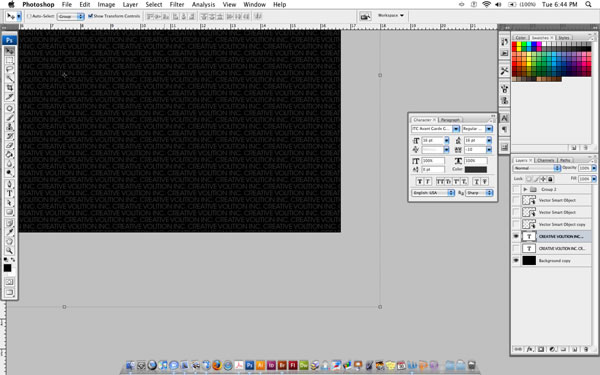Show the Group 2 layer
Image resolution: width=600 pixels, height=375 pixels.
pos(516,189)
